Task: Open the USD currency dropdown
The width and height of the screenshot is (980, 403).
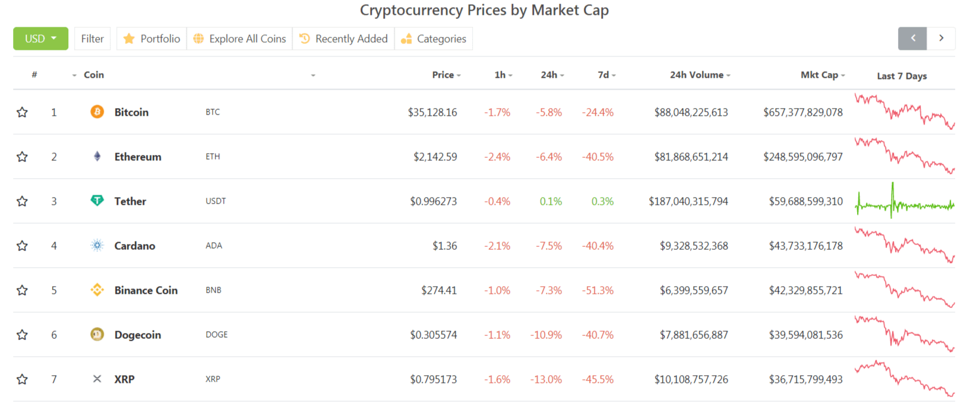Action: pyautogui.click(x=40, y=39)
